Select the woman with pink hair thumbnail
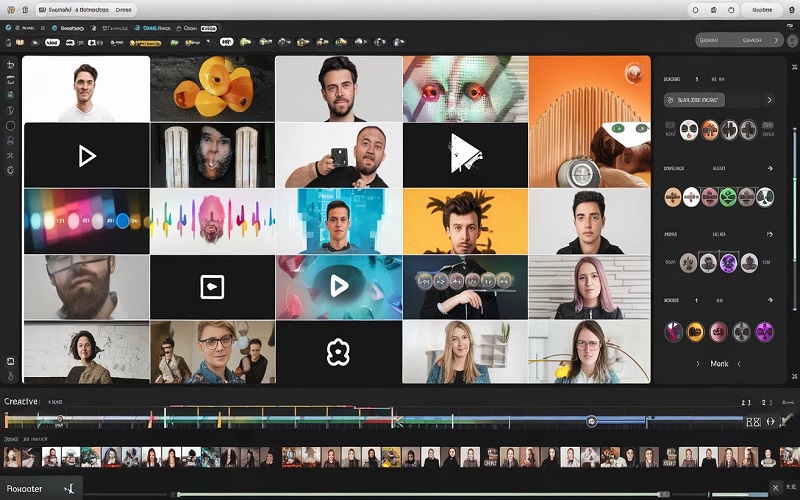 tap(588, 286)
